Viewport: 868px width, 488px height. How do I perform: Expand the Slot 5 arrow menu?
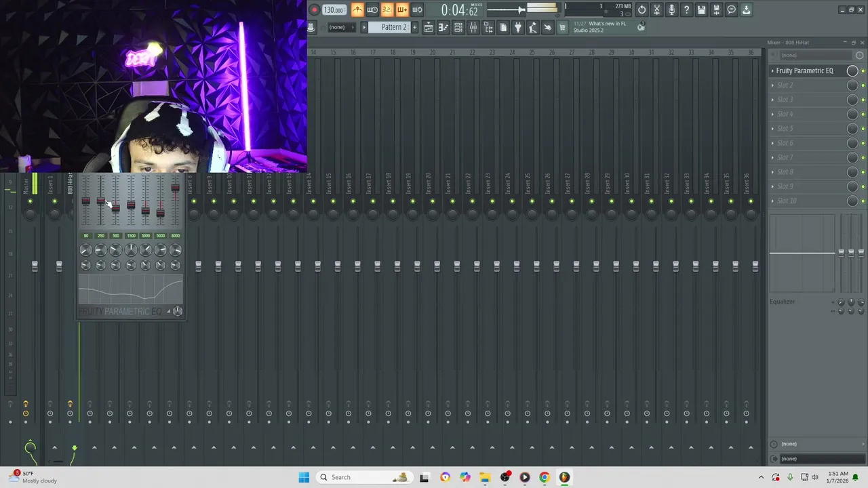pos(772,129)
